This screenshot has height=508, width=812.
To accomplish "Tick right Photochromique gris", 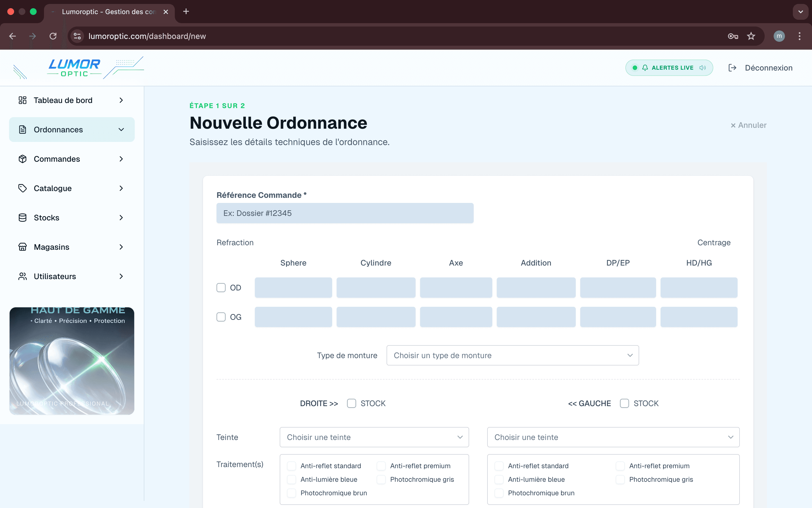I will click(x=381, y=479).
